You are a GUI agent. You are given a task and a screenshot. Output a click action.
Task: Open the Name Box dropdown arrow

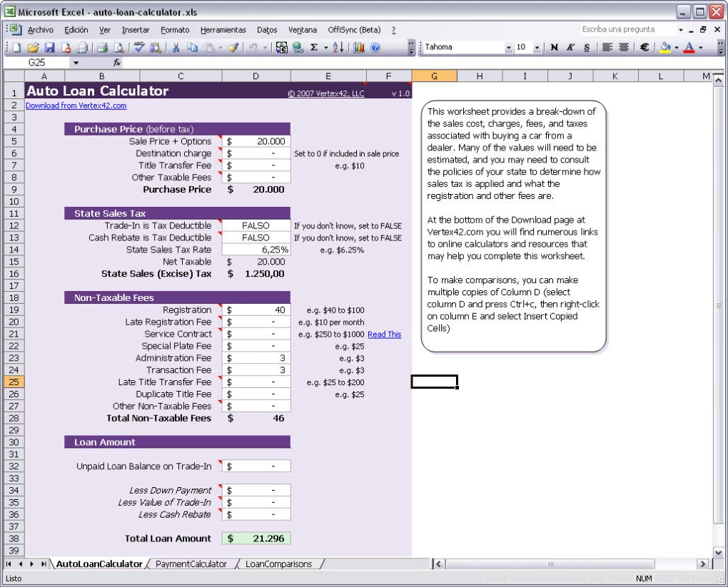pos(76,63)
